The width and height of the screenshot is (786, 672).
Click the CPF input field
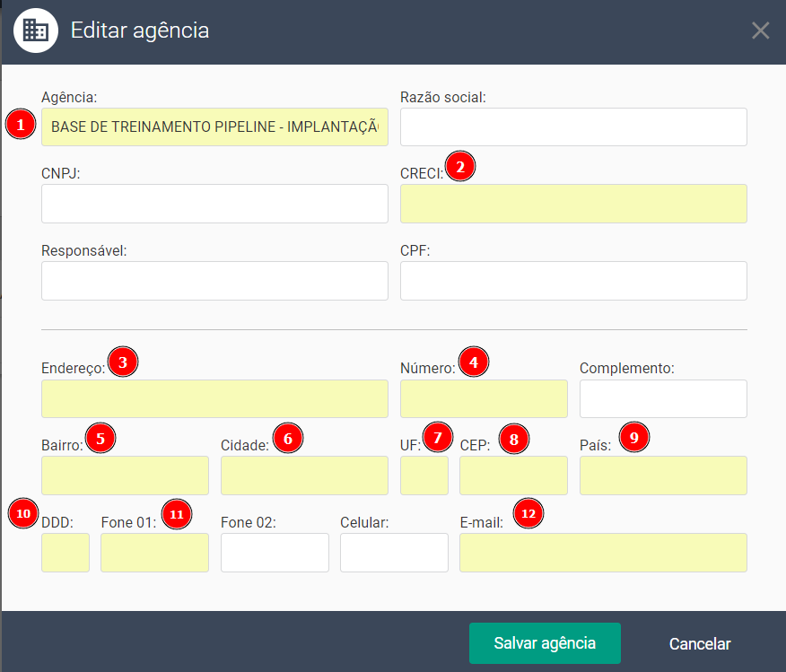coord(573,281)
